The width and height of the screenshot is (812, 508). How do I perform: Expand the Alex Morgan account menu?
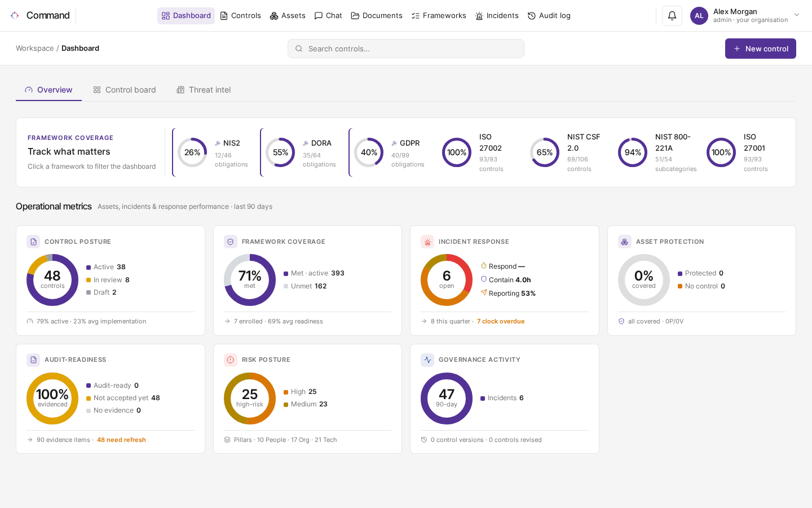click(797, 15)
